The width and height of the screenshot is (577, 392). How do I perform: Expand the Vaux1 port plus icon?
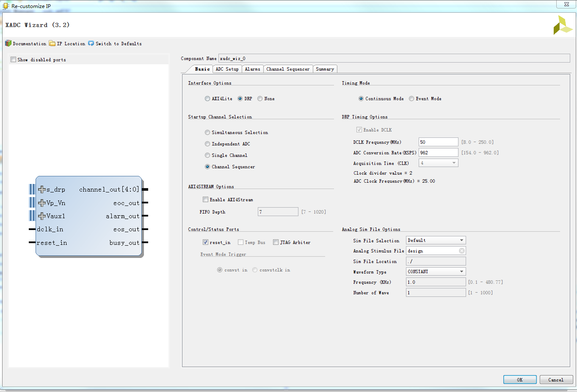[42, 216]
